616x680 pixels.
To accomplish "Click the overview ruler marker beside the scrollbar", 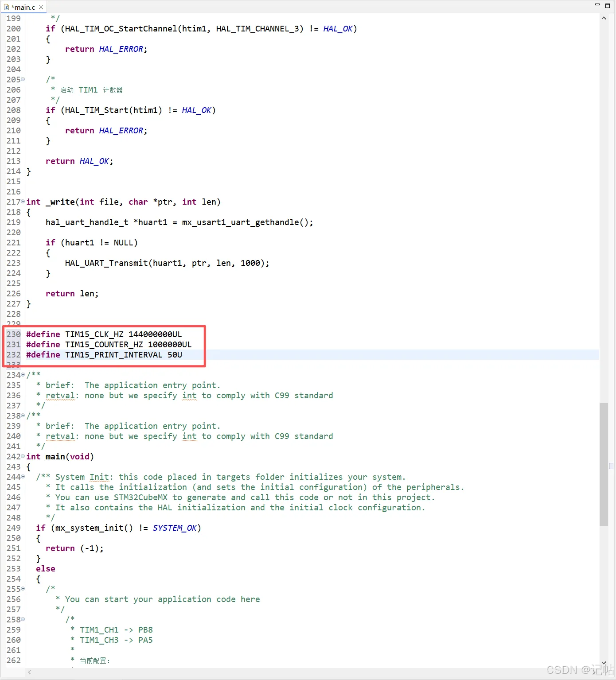I will tap(612, 466).
